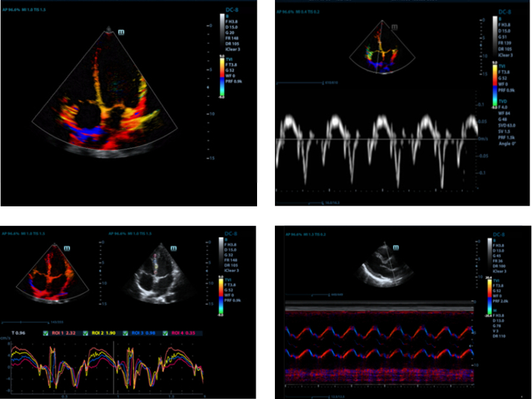Click the T 0.96 time measurement label
Viewport: 532px width, 399px height.
(18, 333)
